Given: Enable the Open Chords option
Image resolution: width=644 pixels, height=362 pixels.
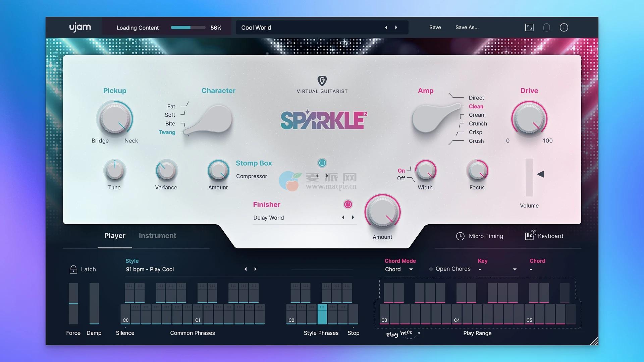Looking at the screenshot, I should [431, 269].
